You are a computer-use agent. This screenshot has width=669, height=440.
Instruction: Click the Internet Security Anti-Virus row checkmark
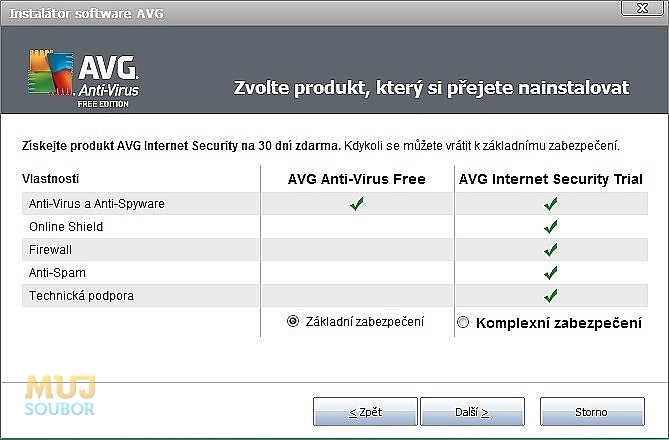(x=551, y=204)
